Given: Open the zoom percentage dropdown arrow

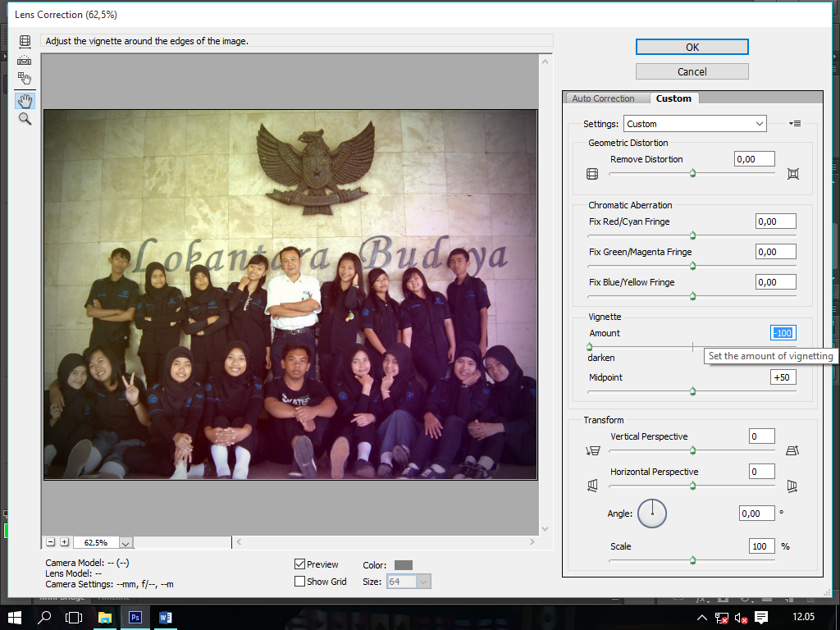Looking at the screenshot, I should point(126,543).
